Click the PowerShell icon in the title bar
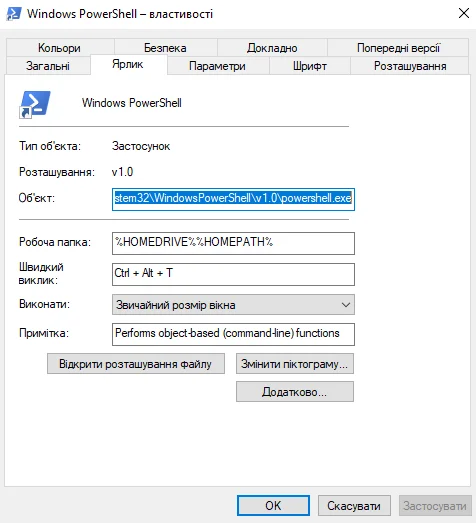The width and height of the screenshot is (476, 523). click(x=14, y=14)
